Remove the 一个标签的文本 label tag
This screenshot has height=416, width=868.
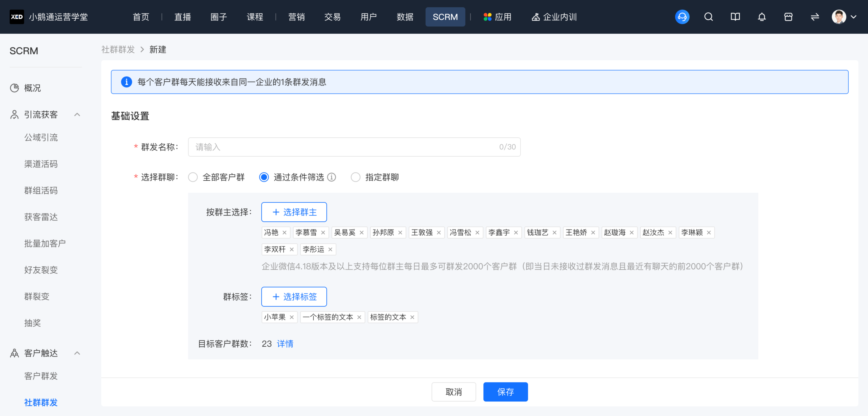(359, 317)
